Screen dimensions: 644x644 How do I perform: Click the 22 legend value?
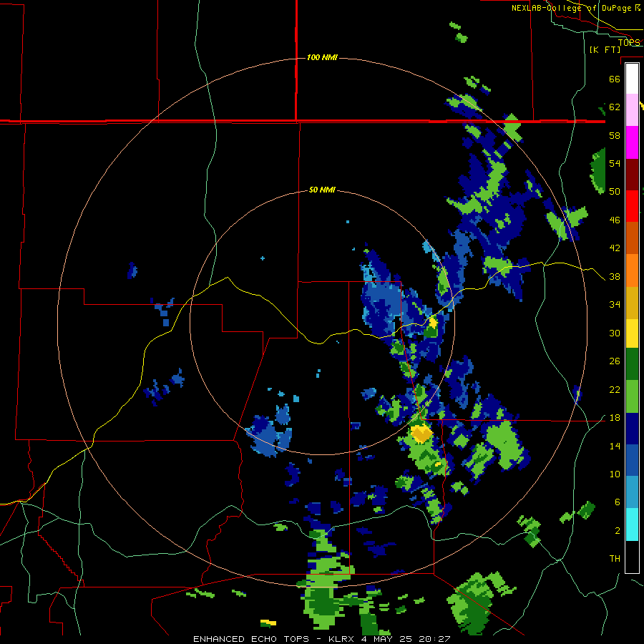click(615, 389)
